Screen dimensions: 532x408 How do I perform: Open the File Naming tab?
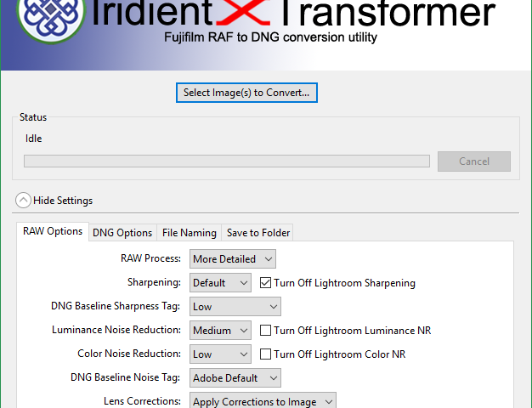[189, 233]
